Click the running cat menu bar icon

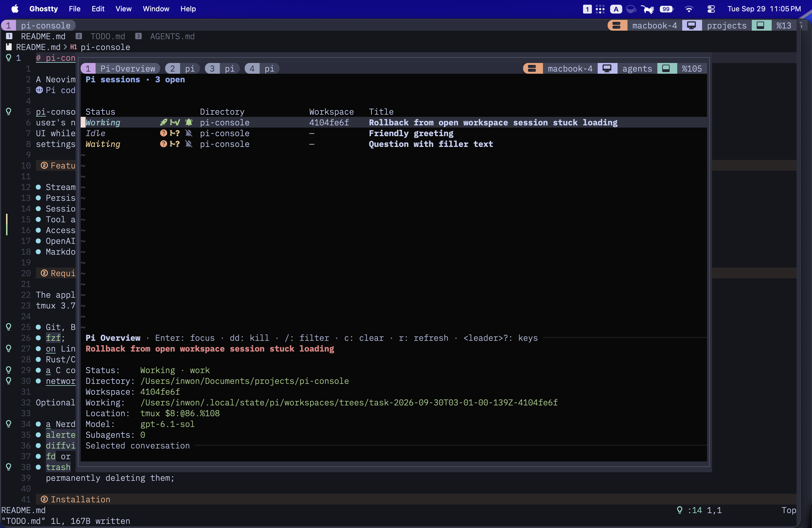[x=647, y=9]
